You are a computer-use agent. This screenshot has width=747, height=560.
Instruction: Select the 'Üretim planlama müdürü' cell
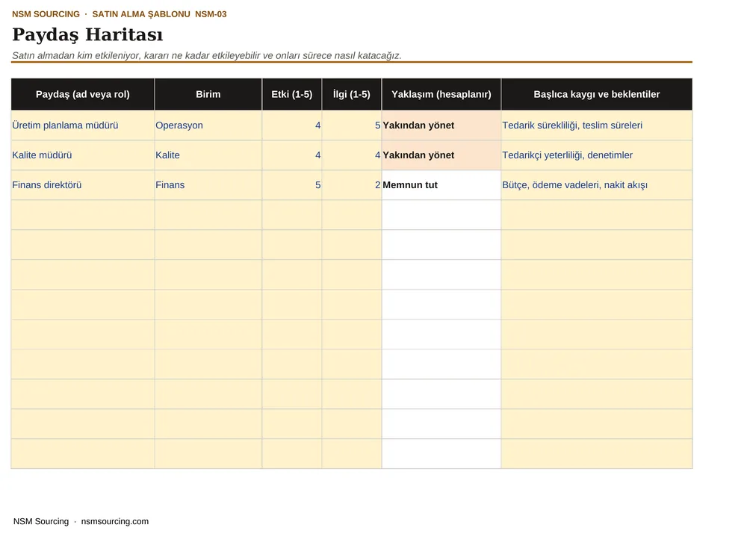pos(83,125)
